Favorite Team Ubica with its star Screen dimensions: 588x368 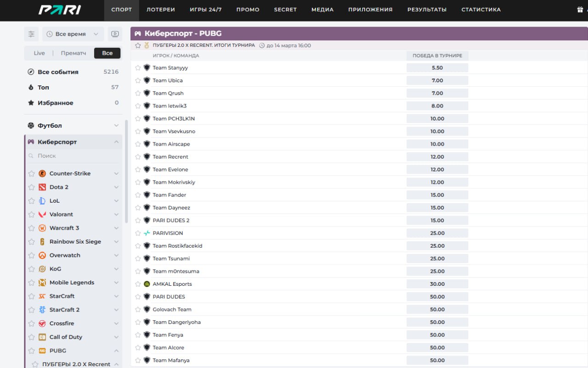coord(138,80)
